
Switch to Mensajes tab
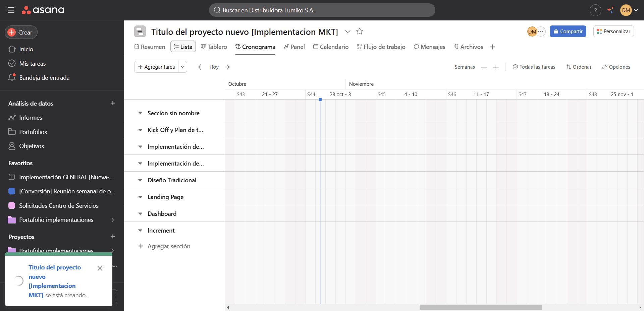click(x=430, y=47)
